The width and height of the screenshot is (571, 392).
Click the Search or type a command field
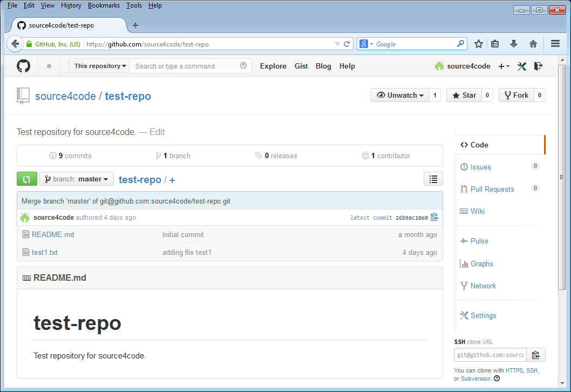pos(191,66)
